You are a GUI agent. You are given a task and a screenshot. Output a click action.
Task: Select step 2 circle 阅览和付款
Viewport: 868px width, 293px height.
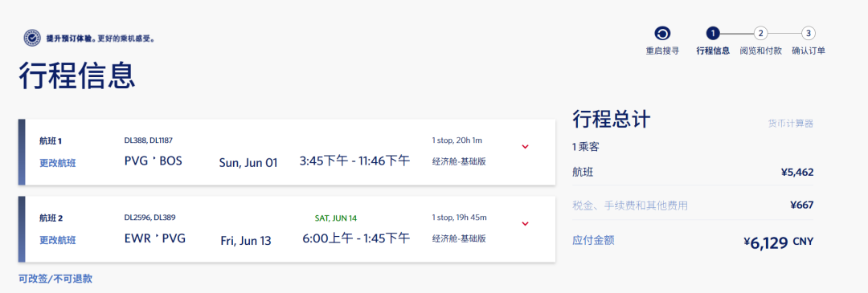click(760, 34)
